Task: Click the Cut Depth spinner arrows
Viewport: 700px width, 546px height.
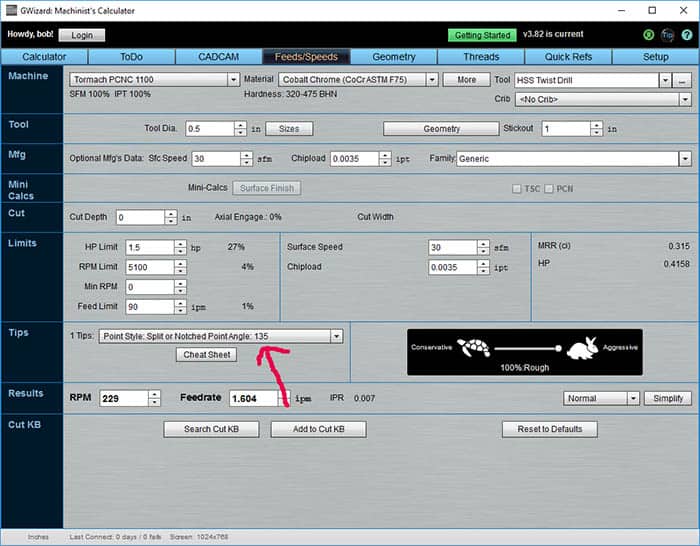Action: click(x=171, y=218)
